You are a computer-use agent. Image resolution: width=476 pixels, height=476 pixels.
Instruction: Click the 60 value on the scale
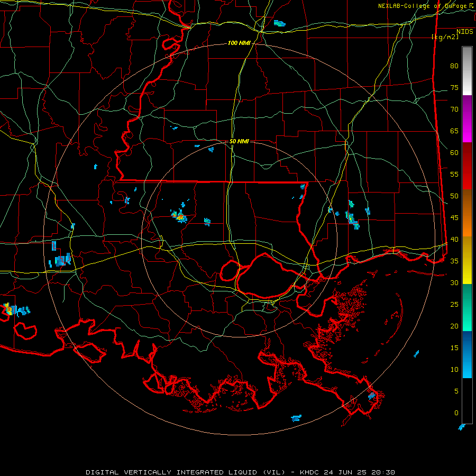(454, 153)
